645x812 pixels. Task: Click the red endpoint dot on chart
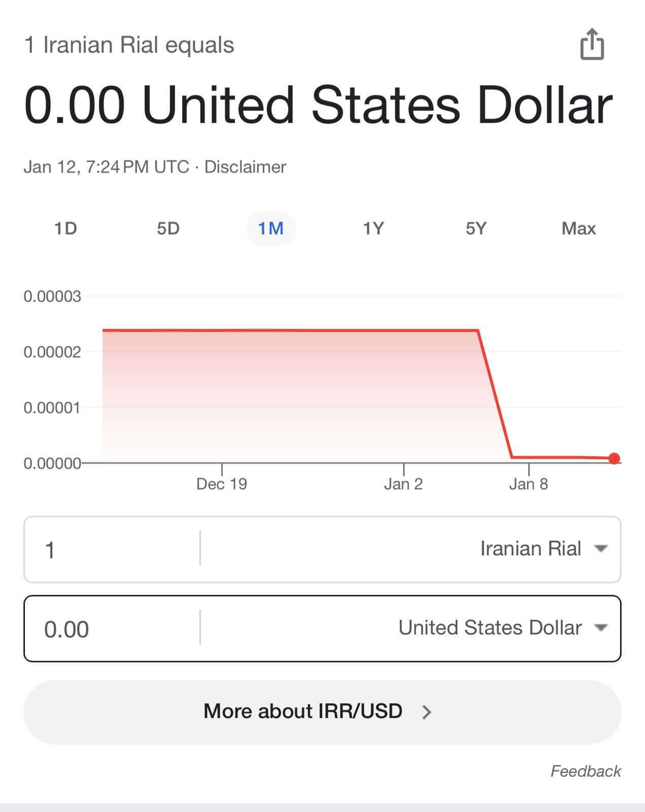(614, 459)
